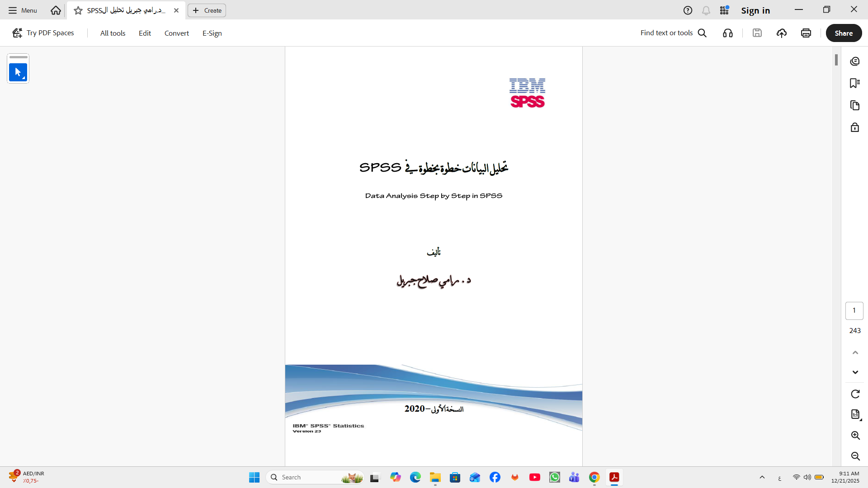Star the open PDF tab
This screenshot has width=868, height=488.
[78, 10]
